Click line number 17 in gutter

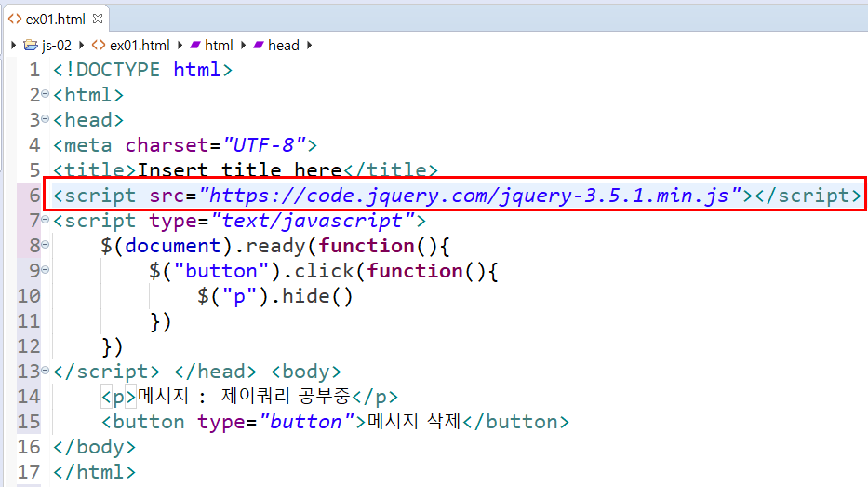tap(29, 472)
